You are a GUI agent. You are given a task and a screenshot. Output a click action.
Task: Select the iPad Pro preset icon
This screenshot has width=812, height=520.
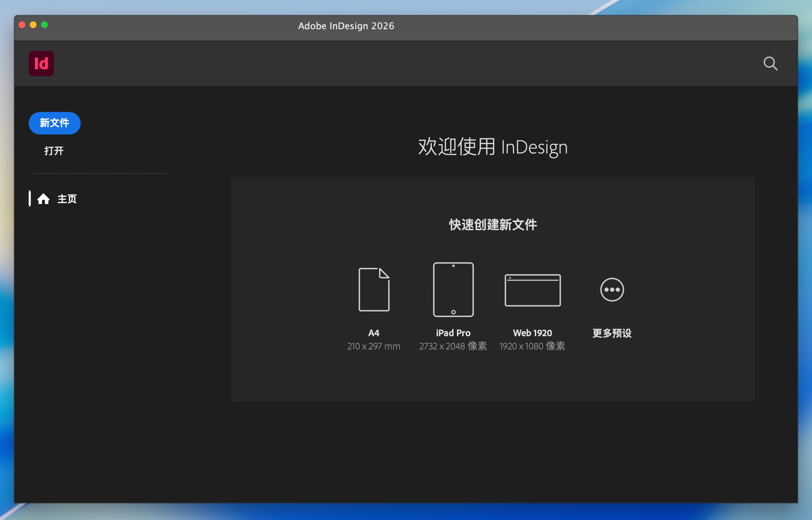pos(453,290)
